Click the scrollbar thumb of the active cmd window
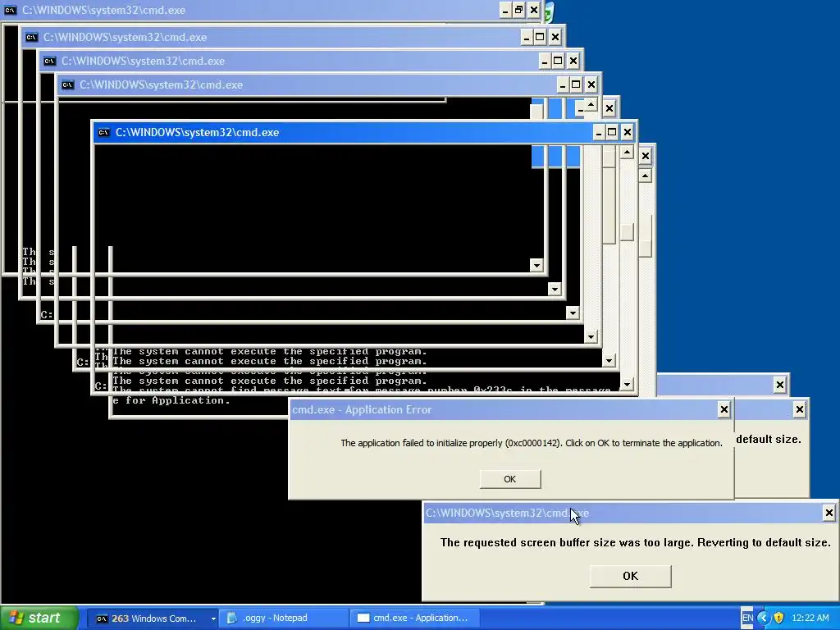This screenshot has height=630, width=840. pyautogui.click(x=627, y=231)
